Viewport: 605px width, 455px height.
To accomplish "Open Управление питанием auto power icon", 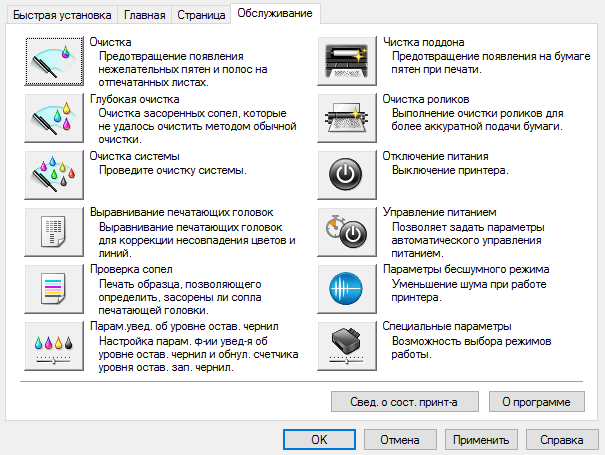I will 347,232.
